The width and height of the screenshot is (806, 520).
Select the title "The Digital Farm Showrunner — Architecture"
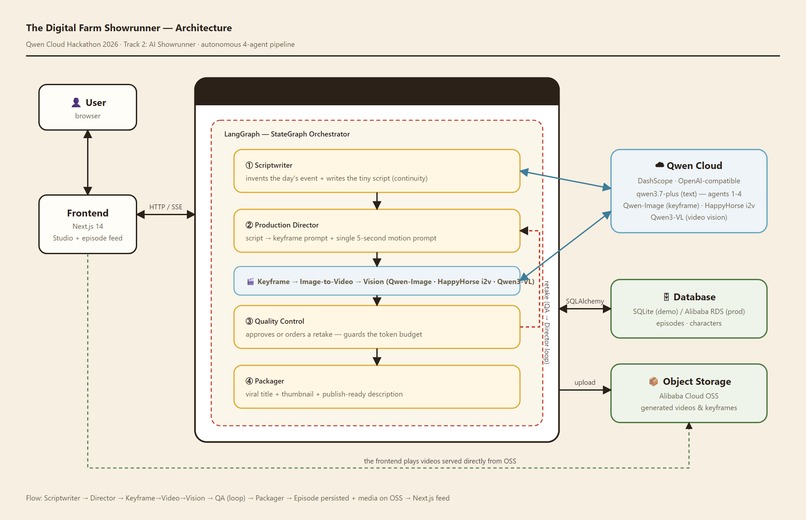(x=129, y=28)
